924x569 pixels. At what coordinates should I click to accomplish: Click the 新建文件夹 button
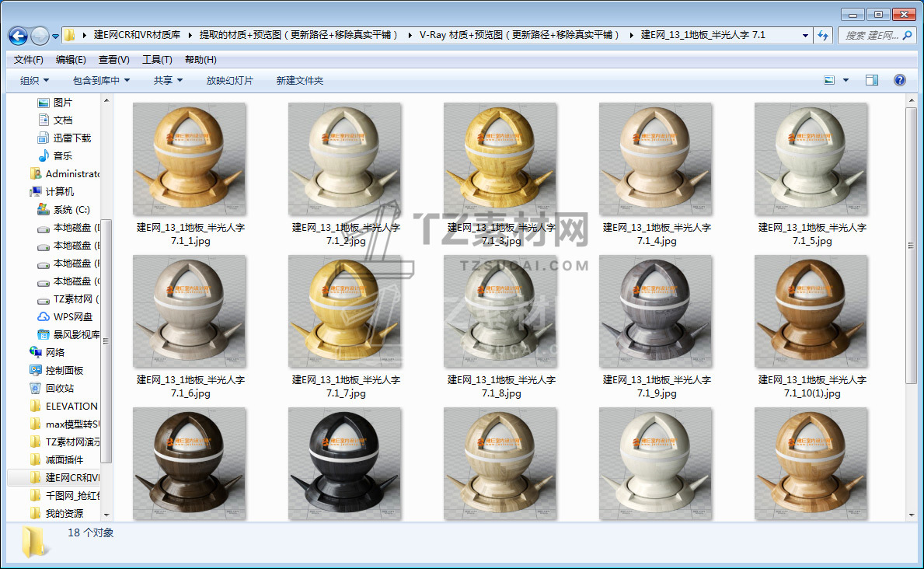(x=300, y=80)
